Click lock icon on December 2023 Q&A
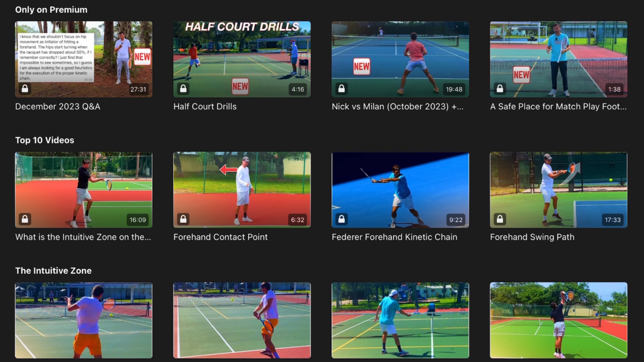The image size is (644, 362). [25, 89]
